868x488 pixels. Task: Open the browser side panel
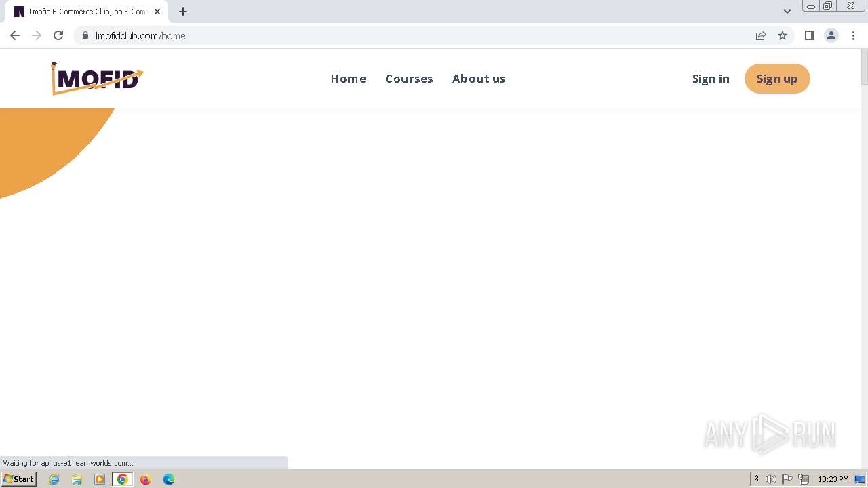pyautogui.click(x=809, y=35)
